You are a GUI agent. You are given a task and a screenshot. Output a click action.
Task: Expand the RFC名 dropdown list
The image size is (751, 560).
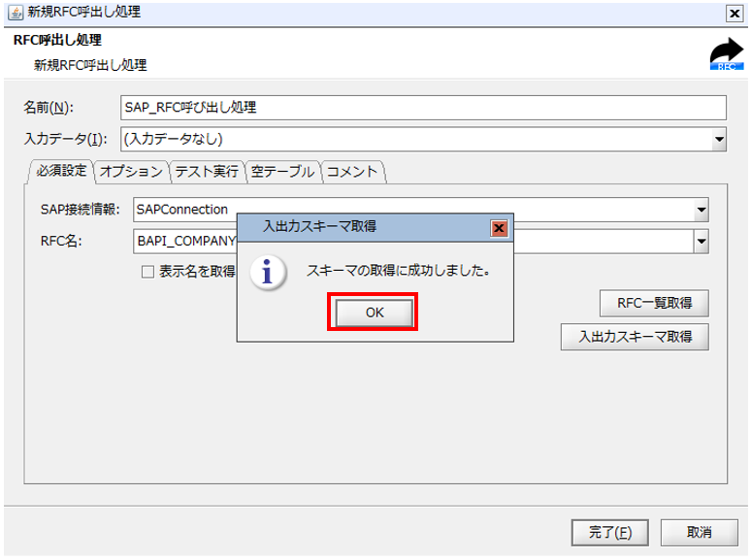(701, 242)
